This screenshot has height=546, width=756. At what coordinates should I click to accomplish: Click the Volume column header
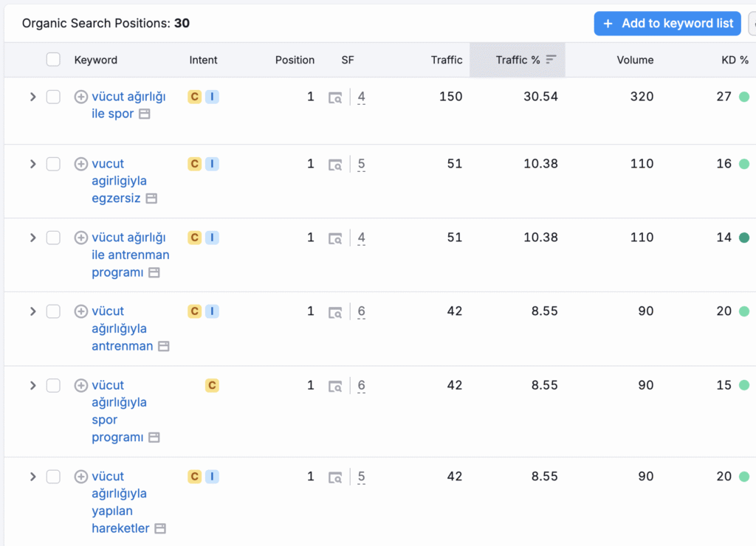point(636,60)
